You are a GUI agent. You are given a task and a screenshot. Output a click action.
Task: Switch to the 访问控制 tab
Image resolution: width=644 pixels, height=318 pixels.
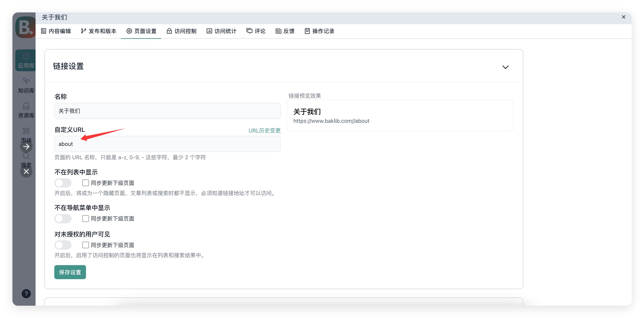point(181,31)
